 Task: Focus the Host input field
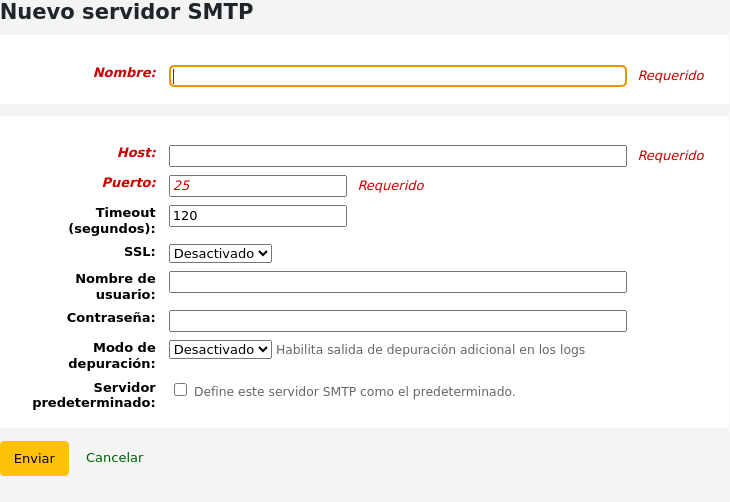click(397, 156)
